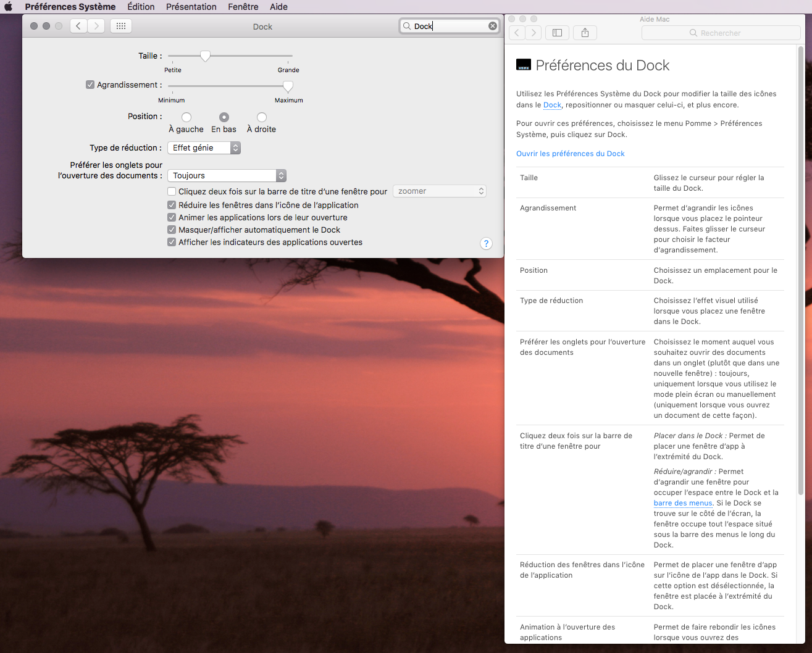Screen dimensions: 812x653
Task: Click the Dock icon beside Préférences du Dock
Action: pyautogui.click(x=524, y=65)
